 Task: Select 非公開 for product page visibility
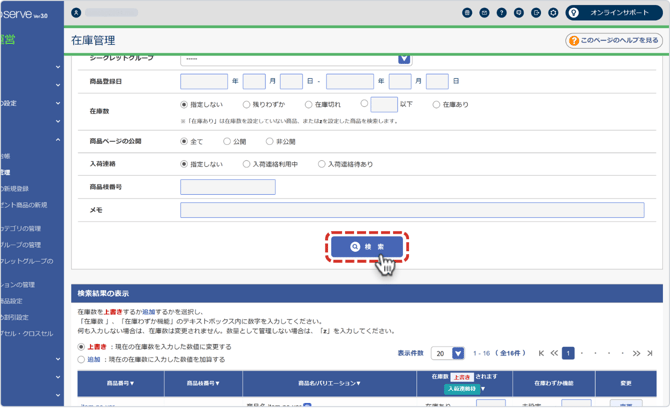(x=270, y=142)
